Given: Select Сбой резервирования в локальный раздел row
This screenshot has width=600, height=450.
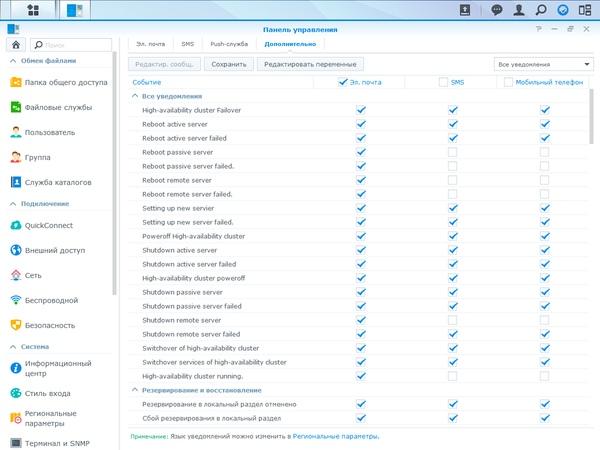Looking at the screenshot, I should (358, 418).
